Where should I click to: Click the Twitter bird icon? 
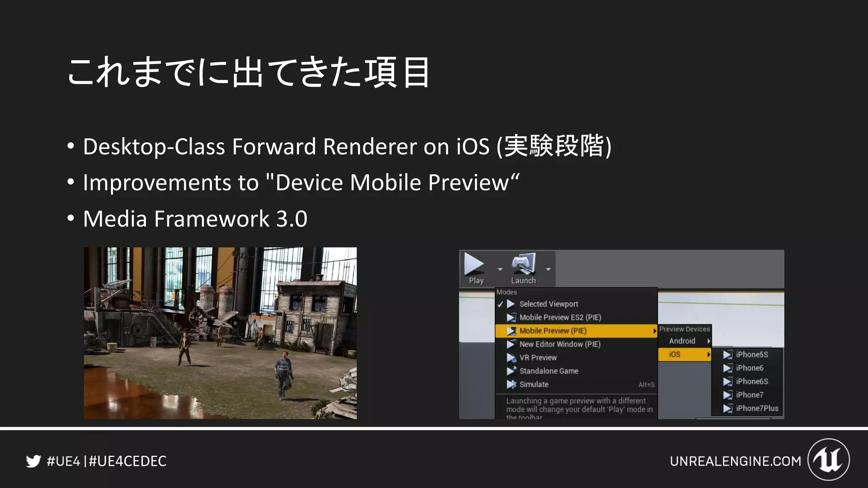click(33, 461)
